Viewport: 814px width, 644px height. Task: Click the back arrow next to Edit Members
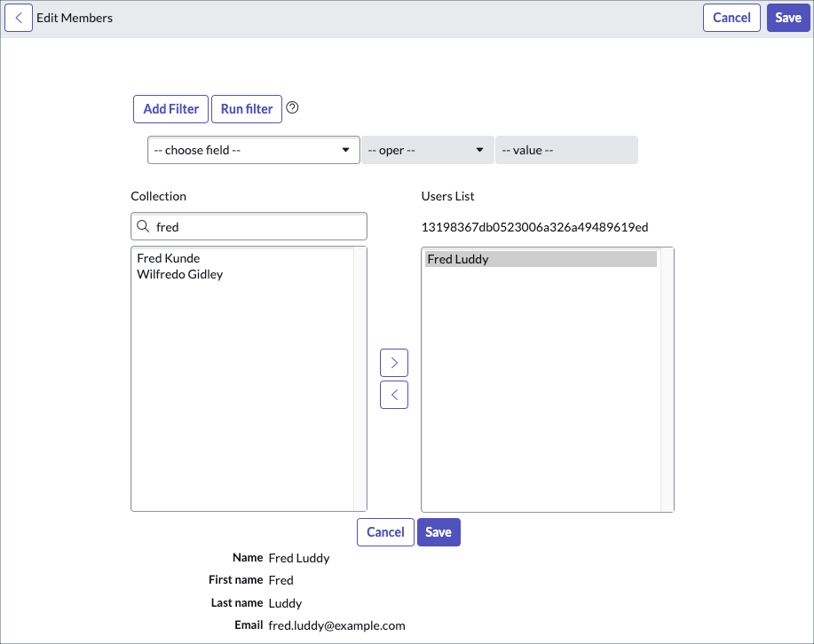pos(19,17)
